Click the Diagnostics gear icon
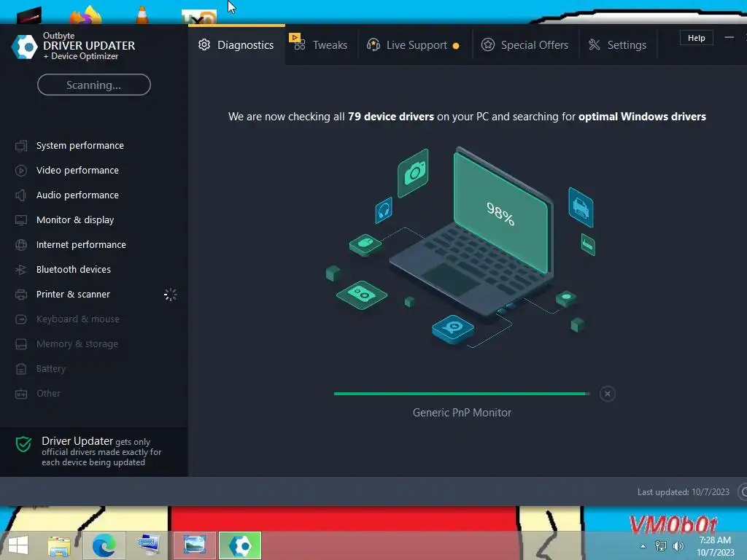Screen dimensions: 747x560 204,44
